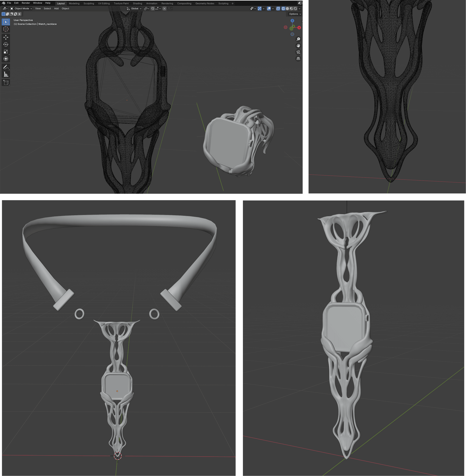This screenshot has height=476, width=466.
Task: Toggle X-Ray display button
Action: pos(278,9)
